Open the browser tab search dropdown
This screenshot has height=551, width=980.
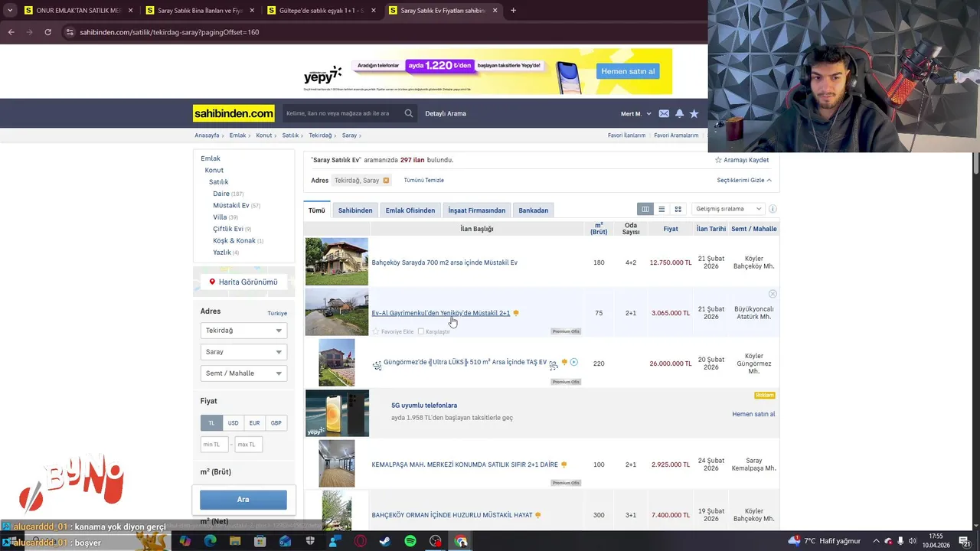(x=9, y=11)
